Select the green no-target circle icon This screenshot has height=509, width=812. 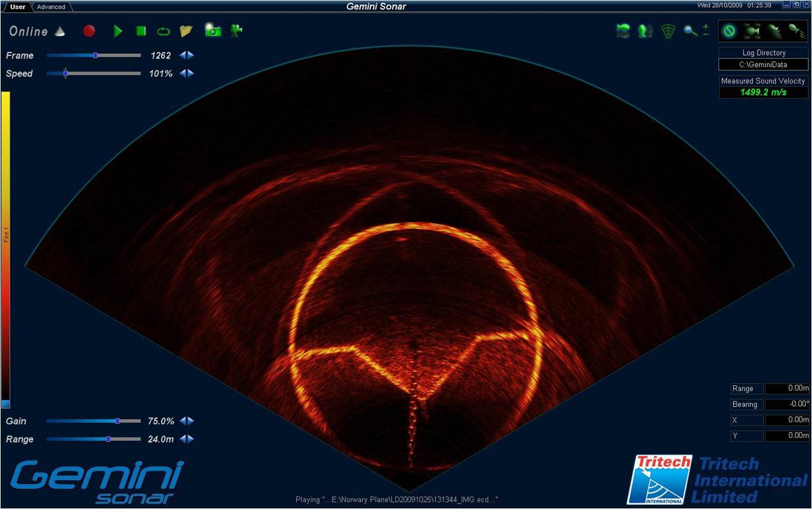click(729, 30)
